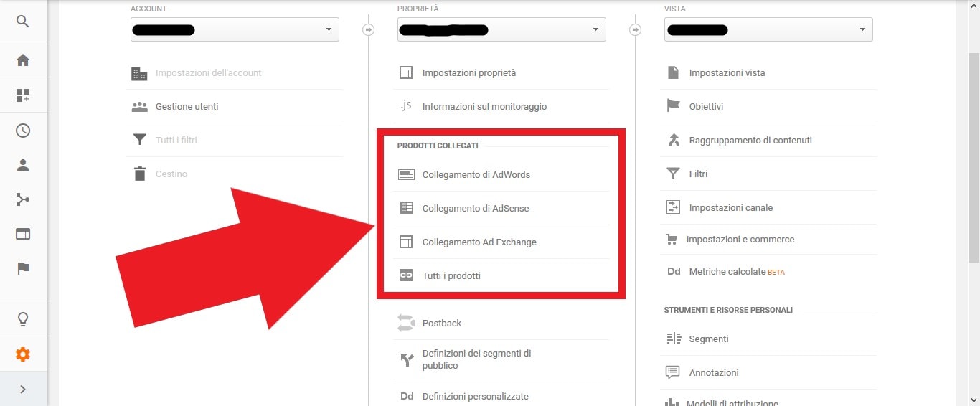Click the Annotazioni speech bubble icon
Image resolution: width=980 pixels, height=406 pixels.
[x=673, y=372]
